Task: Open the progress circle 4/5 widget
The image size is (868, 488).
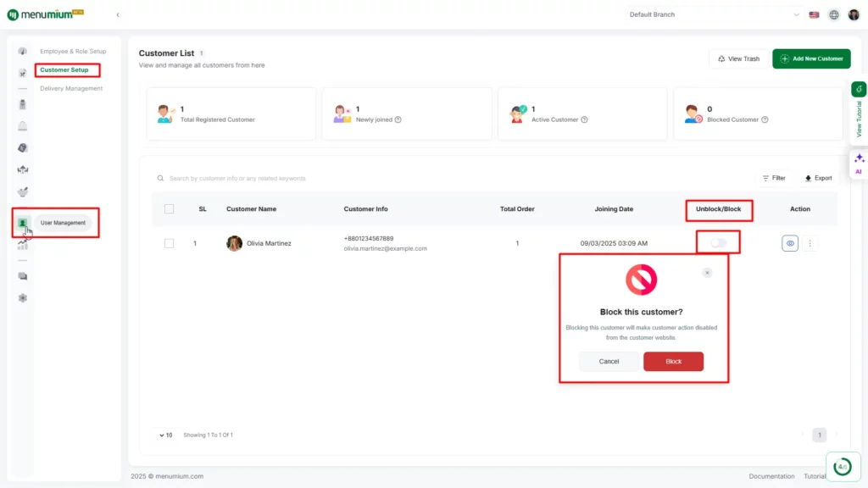Action: click(x=843, y=467)
